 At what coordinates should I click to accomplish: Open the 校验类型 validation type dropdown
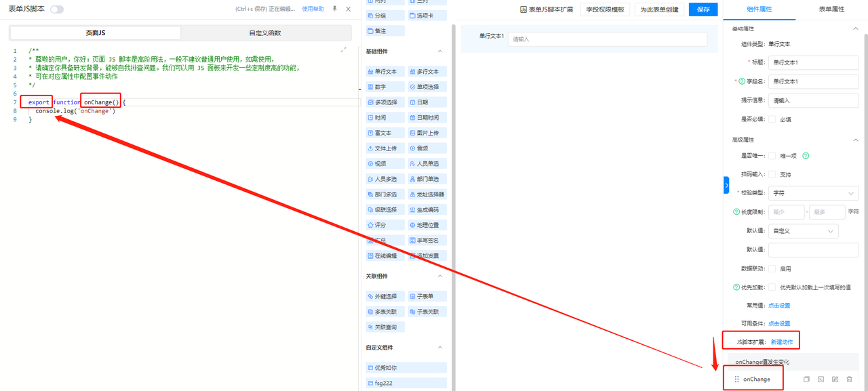tap(814, 193)
